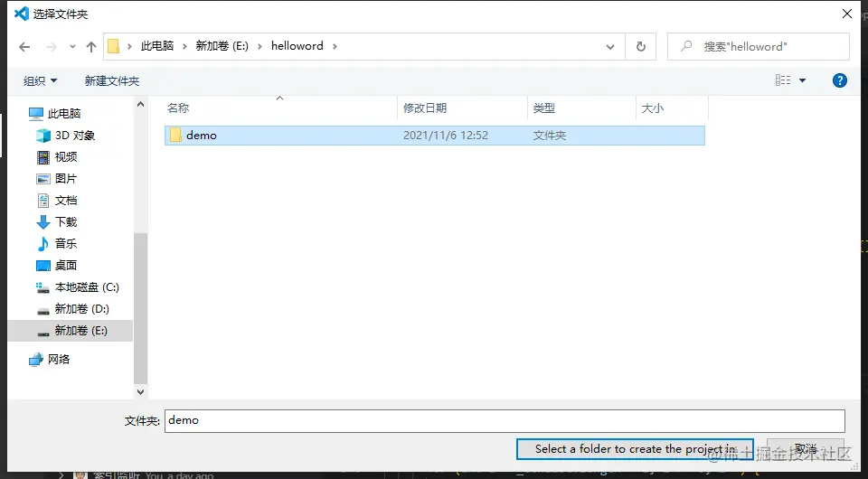Open the recent locations dropdown arrow
The image size is (868, 479).
pos(72,47)
